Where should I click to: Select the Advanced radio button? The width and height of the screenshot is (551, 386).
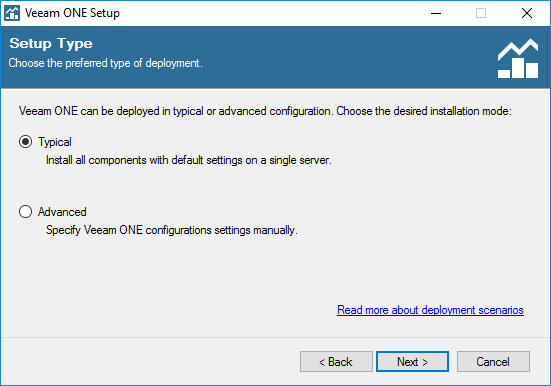(x=25, y=212)
